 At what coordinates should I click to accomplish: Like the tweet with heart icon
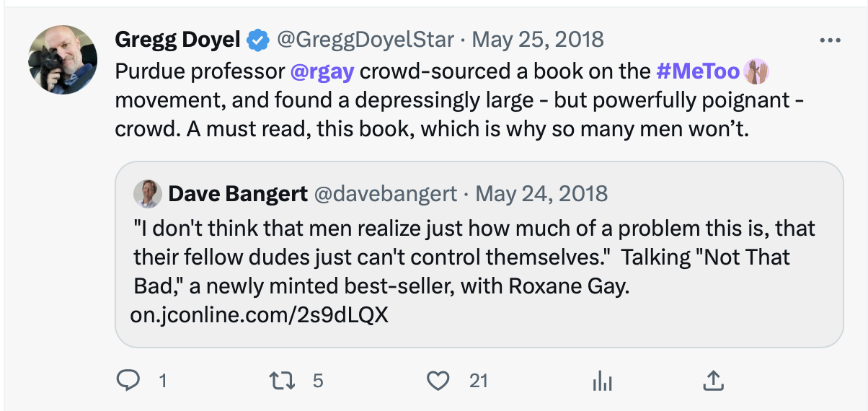click(x=438, y=380)
